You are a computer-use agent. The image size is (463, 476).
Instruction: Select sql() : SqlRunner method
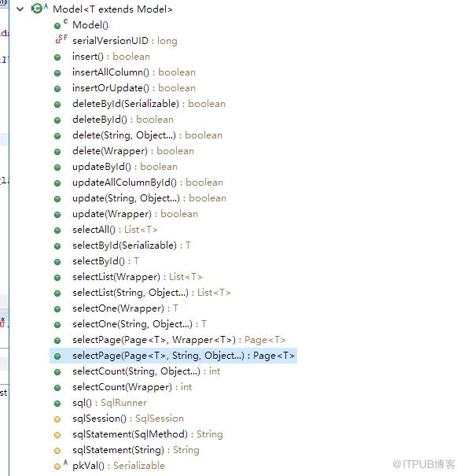click(x=109, y=403)
